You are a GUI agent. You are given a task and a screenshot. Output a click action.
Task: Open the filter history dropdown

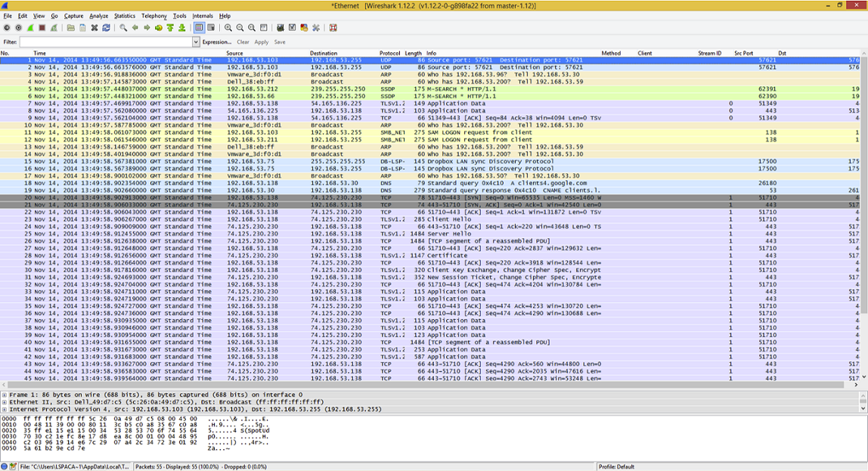click(195, 42)
